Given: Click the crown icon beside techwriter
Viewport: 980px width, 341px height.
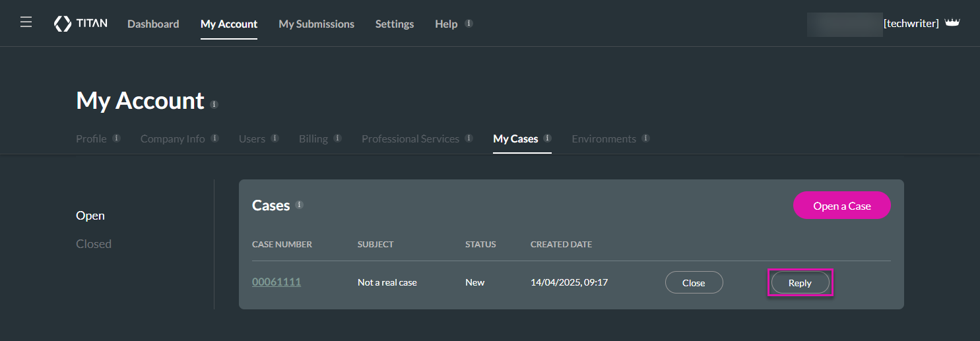Looking at the screenshot, I should (x=952, y=23).
